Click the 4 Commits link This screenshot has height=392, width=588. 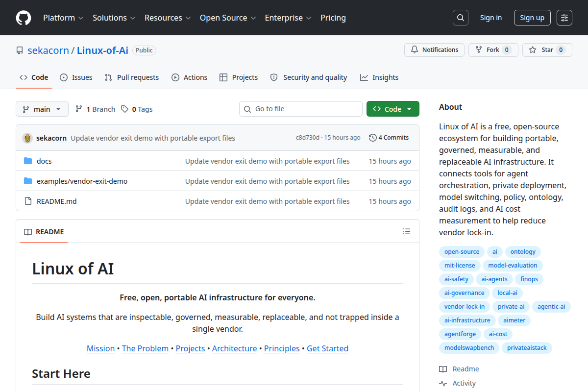point(389,138)
